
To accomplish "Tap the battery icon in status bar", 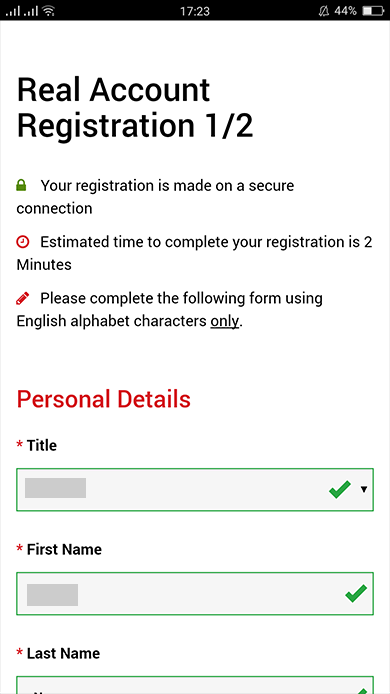I will 373,11.
